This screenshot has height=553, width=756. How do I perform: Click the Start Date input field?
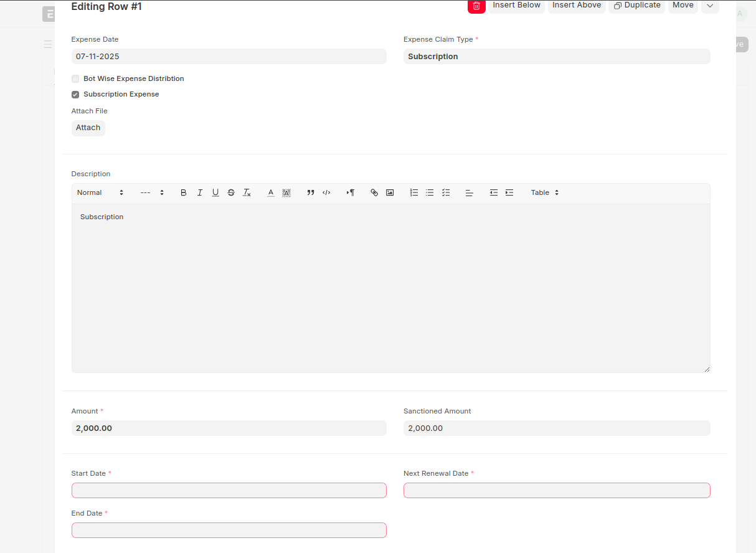click(x=229, y=491)
